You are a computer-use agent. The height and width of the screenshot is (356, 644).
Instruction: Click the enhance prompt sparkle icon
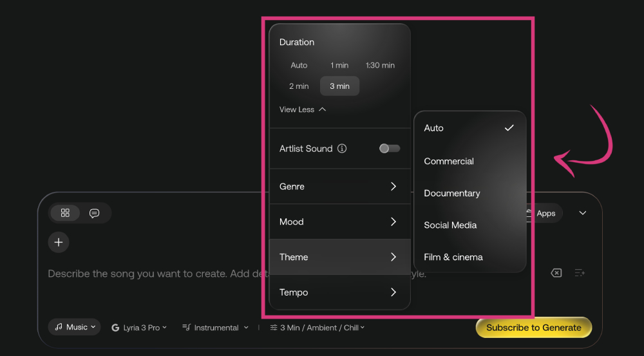[580, 273]
